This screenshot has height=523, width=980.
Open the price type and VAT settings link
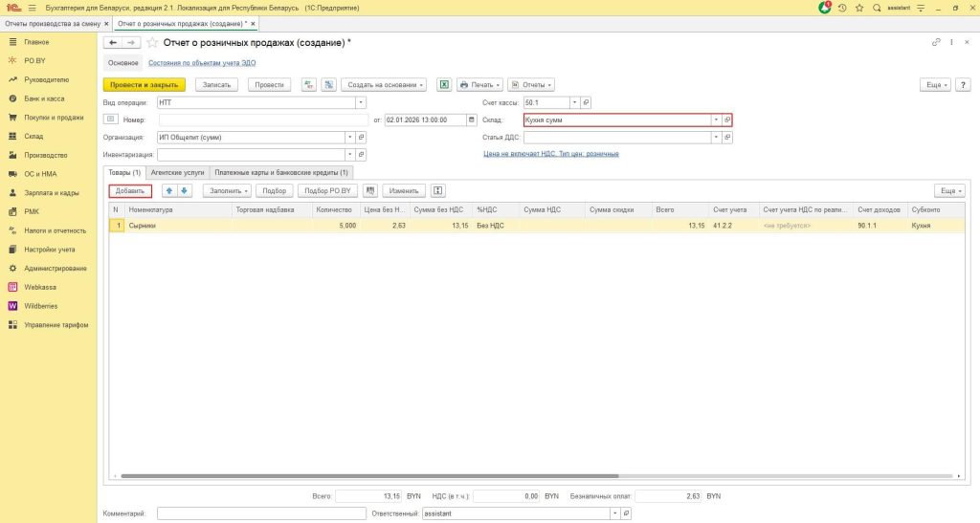(x=550, y=153)
